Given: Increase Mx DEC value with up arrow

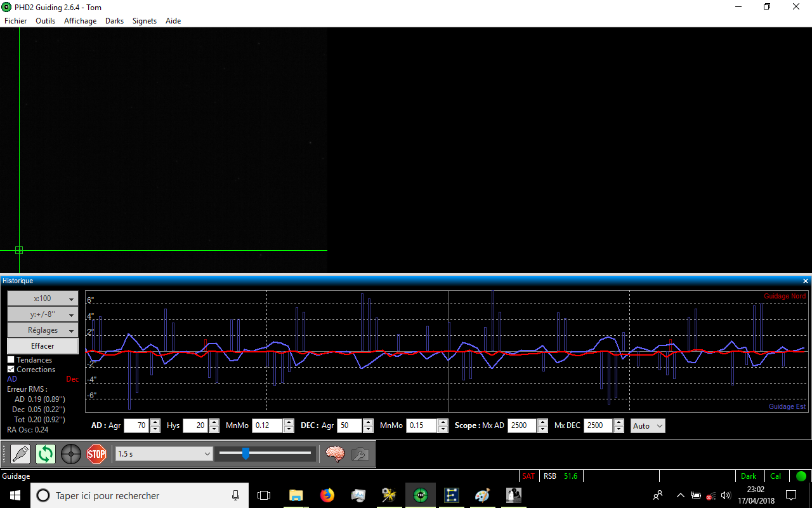Looking at the screenshot, I should coord(619,422).
